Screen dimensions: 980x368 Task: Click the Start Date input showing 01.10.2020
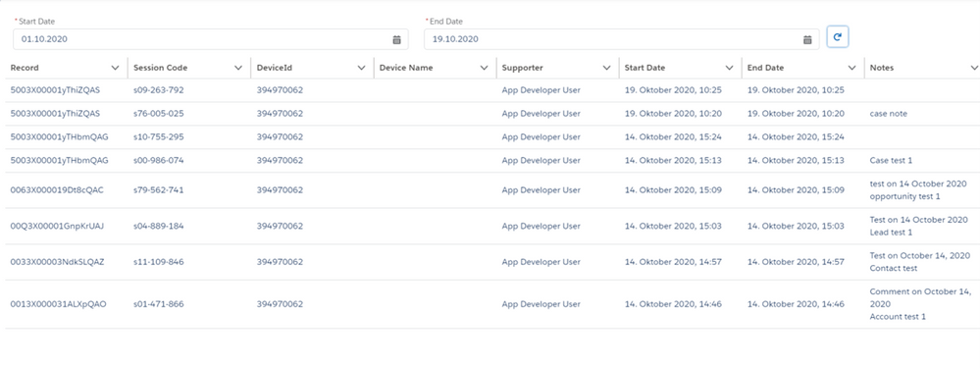click(x=211, y=39)
